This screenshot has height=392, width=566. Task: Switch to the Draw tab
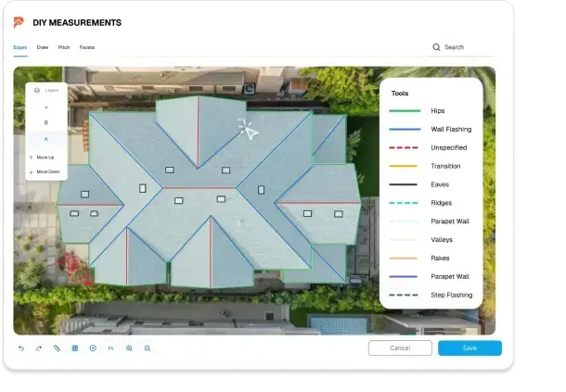(x=43, y=47)
